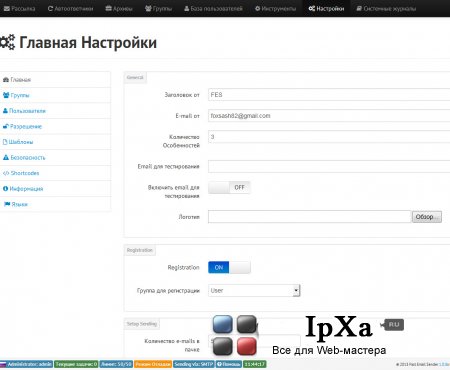
Task: Click the Administrator: admin status badge
Action: (x=26, y=364)
